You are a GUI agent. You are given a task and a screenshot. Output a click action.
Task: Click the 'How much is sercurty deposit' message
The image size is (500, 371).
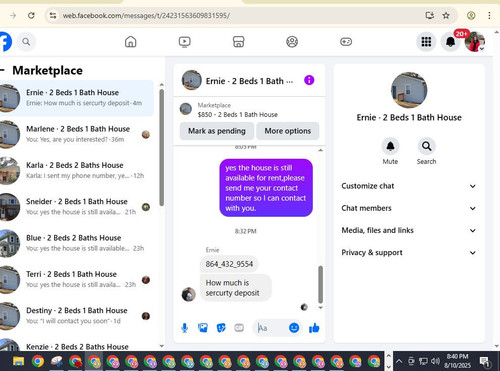(x=235, y=288)
